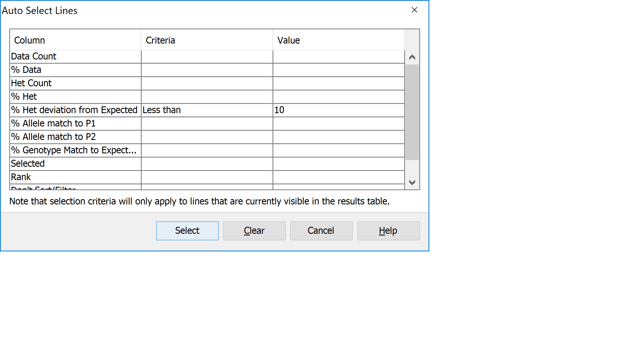Select % Allele match to P1 row
644x362 pixels.
pyautogui.click(x=75, y=124)
